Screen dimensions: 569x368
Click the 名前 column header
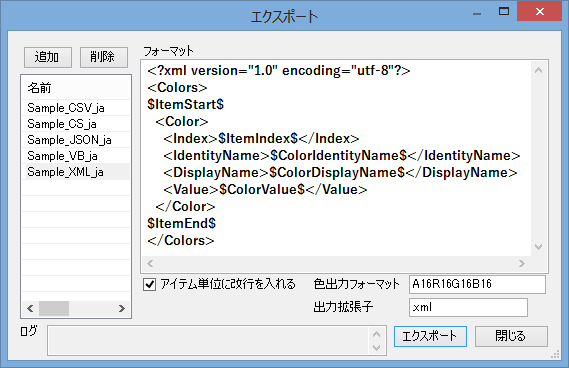point(76,88)
